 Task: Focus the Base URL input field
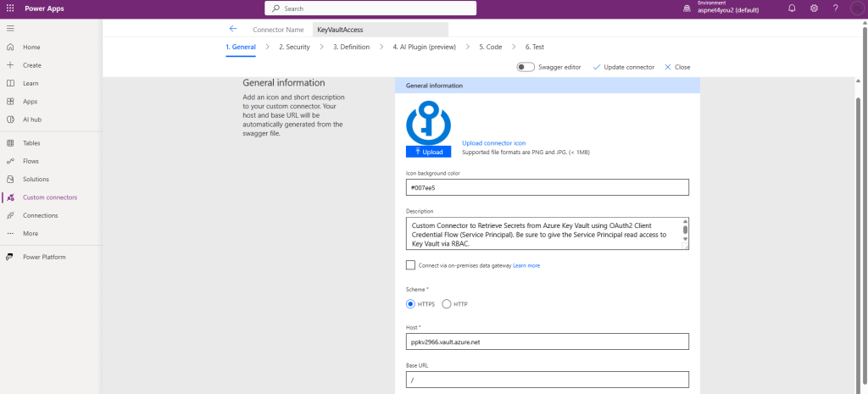tap(548, 380)
